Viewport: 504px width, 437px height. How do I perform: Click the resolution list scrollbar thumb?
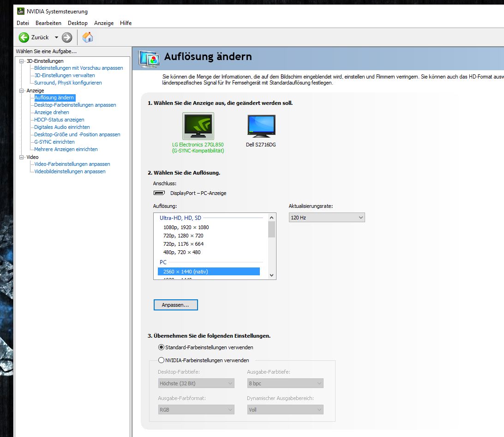pos(271,230)
